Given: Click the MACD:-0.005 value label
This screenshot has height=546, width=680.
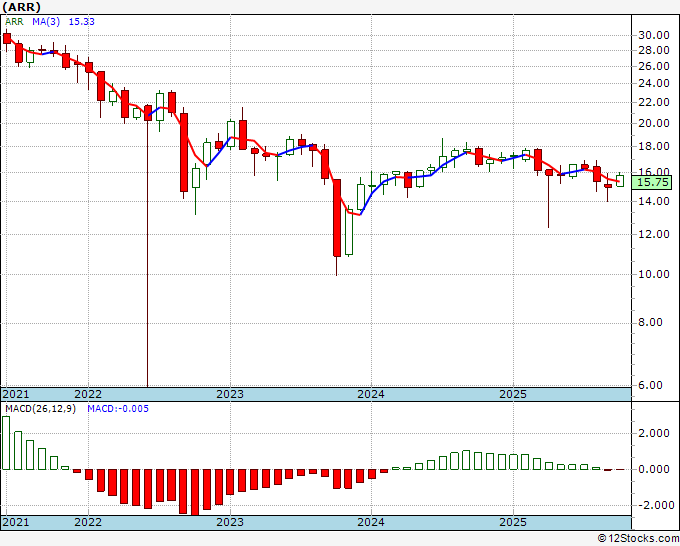Looking at the screenshot, I should (118, 409).
